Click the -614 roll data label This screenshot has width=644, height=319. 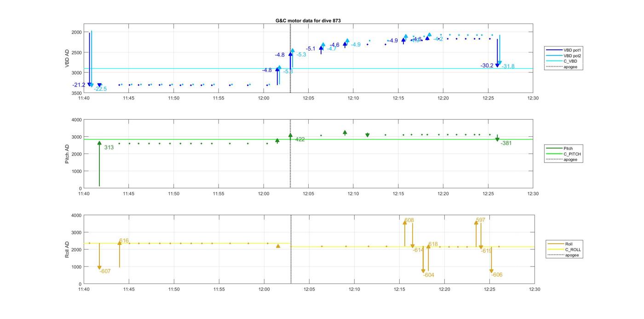pyautogui.click(x=418, y=250)
